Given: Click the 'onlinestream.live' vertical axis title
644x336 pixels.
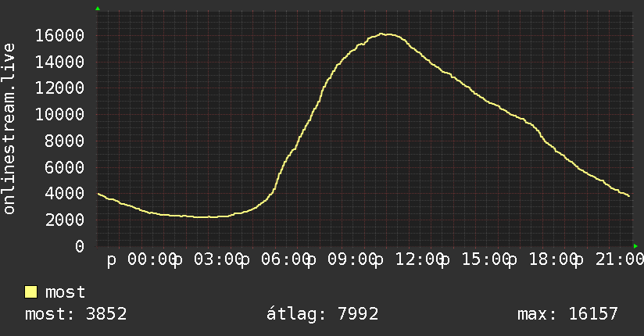Looking at the screenshot, I should pyautogui.click(x=9, y=129).
